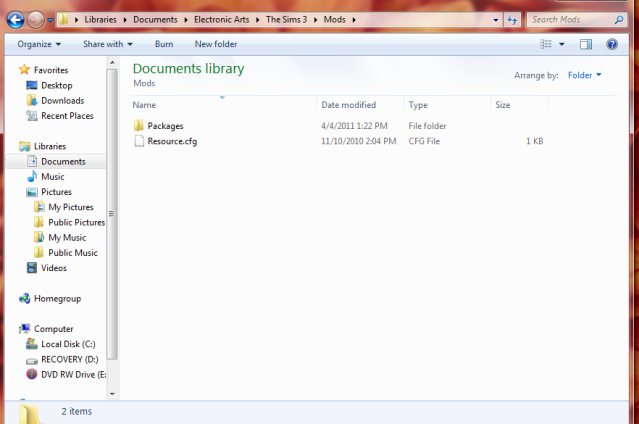
Task: Click the Videos film icon
Action: click(x=32, y=268)
